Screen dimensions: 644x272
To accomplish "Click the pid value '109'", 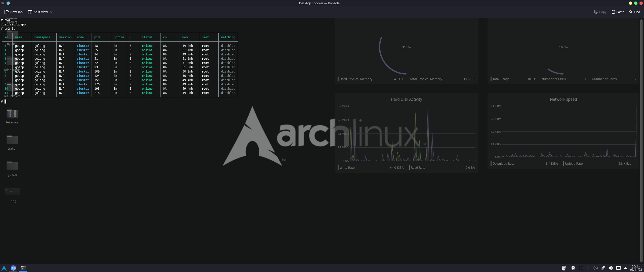I will [x=97, y=72].
